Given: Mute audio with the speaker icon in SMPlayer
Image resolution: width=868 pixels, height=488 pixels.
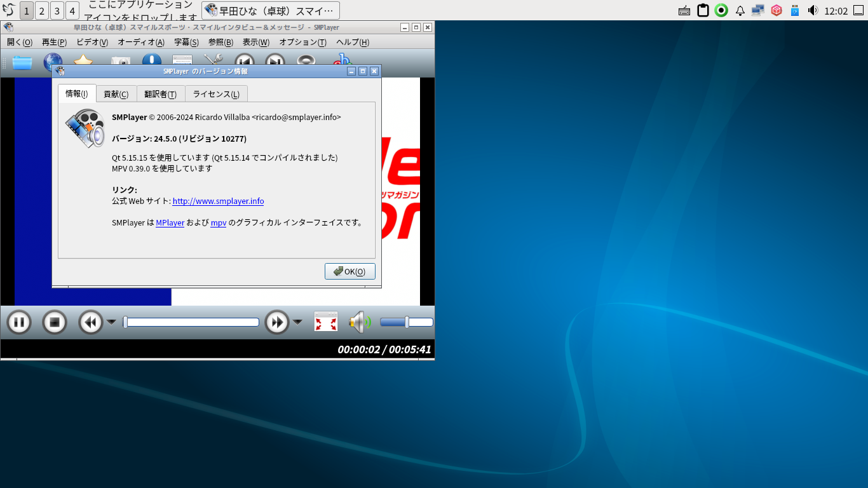Looking at the screenshot, I should coord(360,322).
